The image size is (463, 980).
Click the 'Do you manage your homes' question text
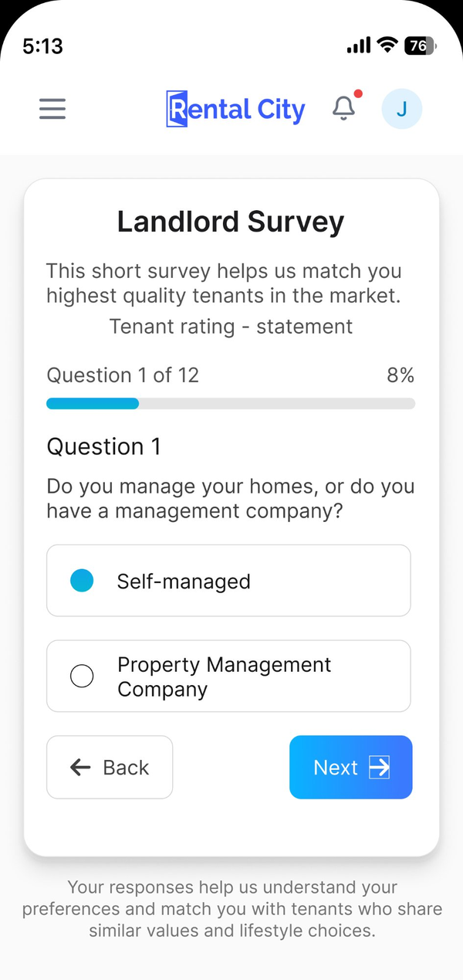(230, 499)
